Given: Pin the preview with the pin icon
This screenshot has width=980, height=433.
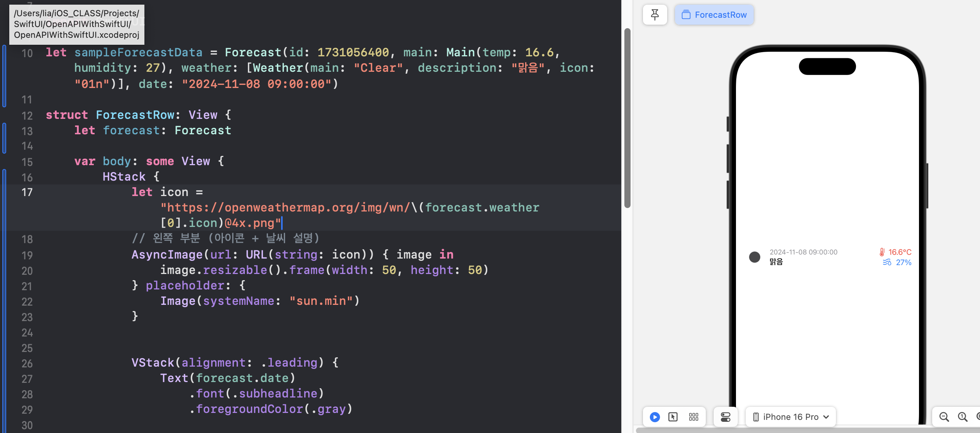Looking at the screenshot, I should point(654,15).
